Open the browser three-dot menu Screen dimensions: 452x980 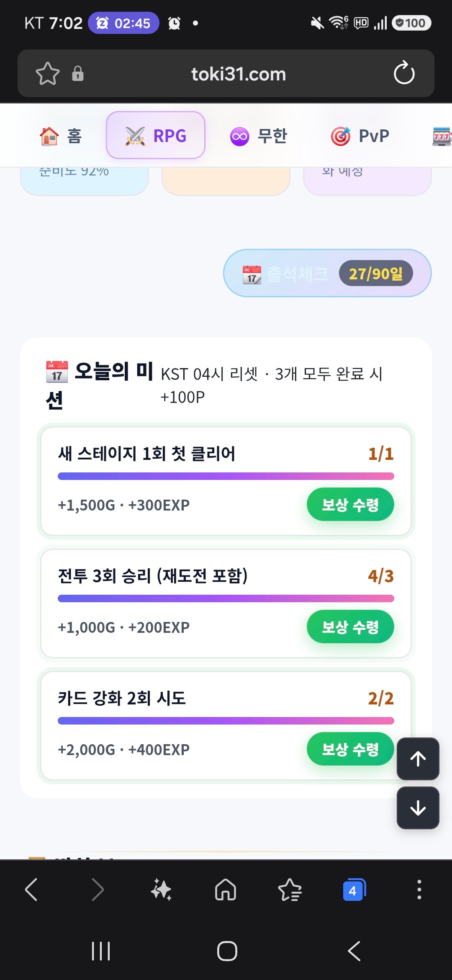[419, 889]
